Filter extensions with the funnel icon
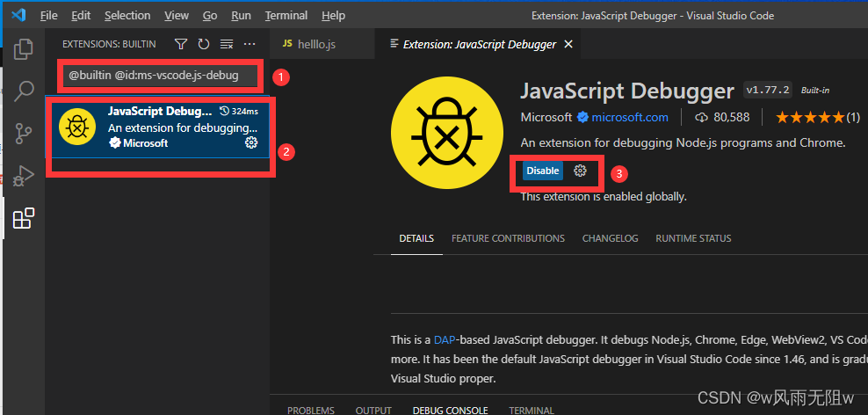This screenshot has height=415, width=868. coord(180,44)
